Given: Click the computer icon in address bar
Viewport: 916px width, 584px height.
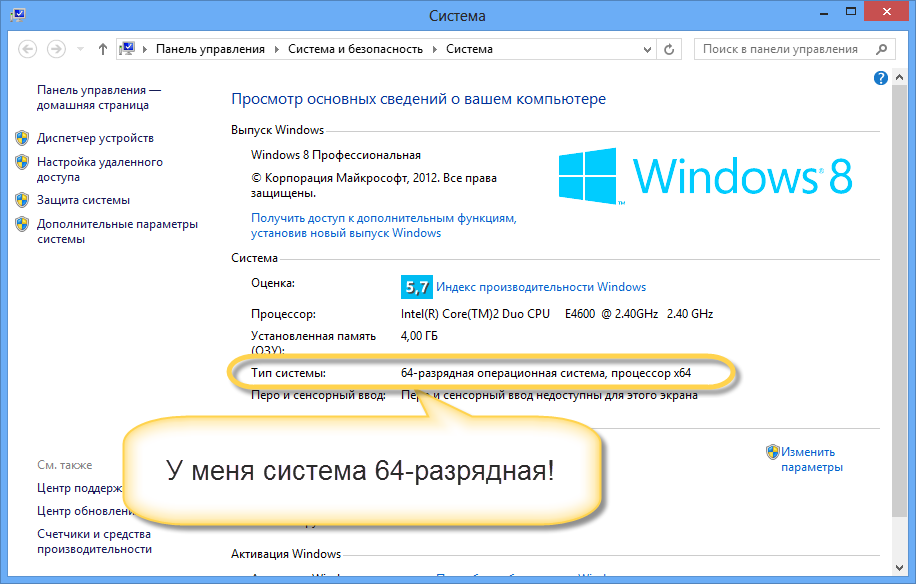Looking at the screenshot, I should click(127, 48).
